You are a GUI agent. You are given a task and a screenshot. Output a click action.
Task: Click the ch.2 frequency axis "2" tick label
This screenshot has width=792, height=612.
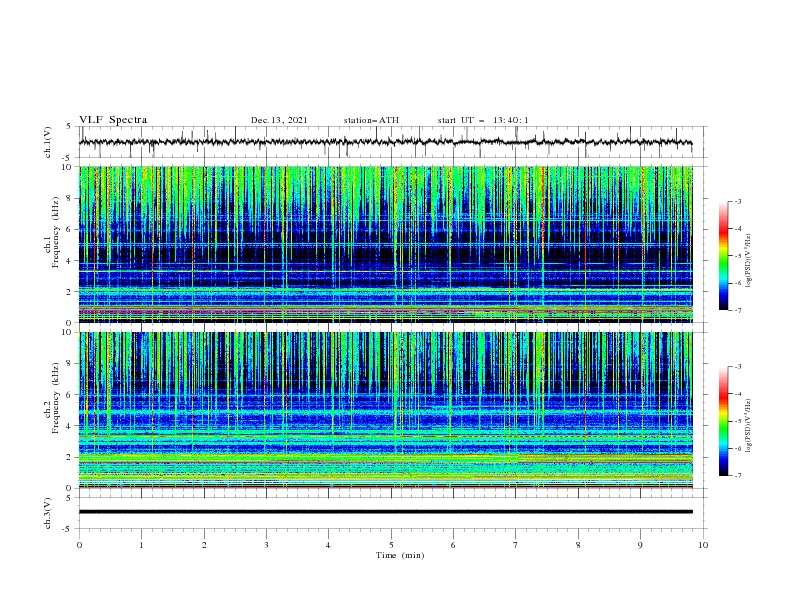(x=69, y=457)
